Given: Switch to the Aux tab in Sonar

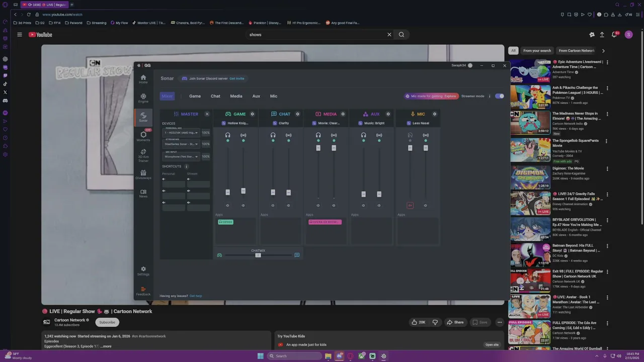Looking at the screenshot, I should tap(256, 96).
